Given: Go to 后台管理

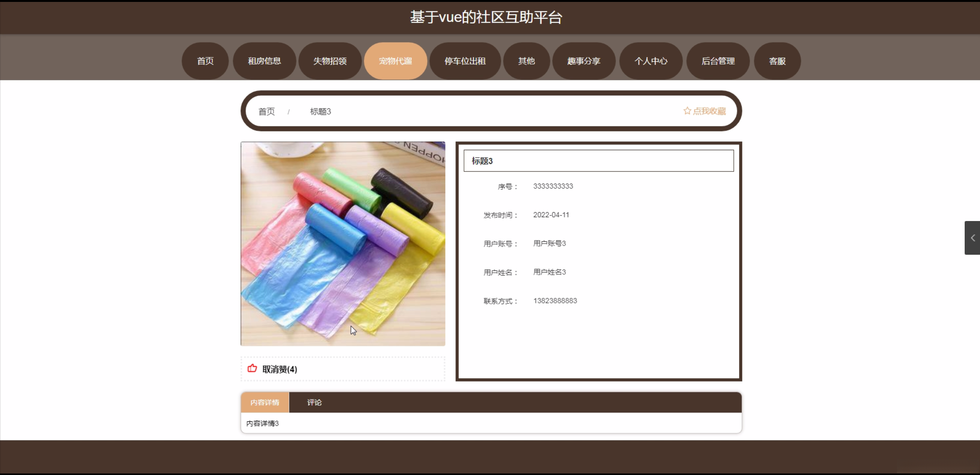Looking at the screenshot, I should click(x=718, y=61).
